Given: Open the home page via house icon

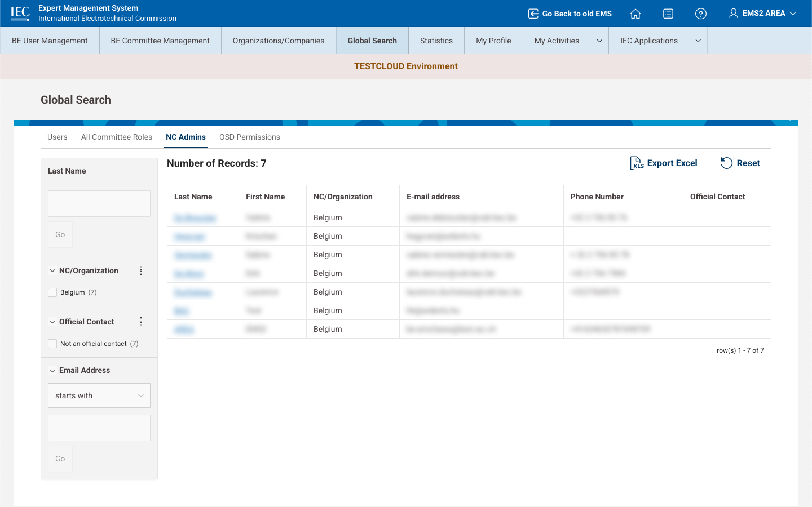Looking at the screenshot, I should coord(635,14).
